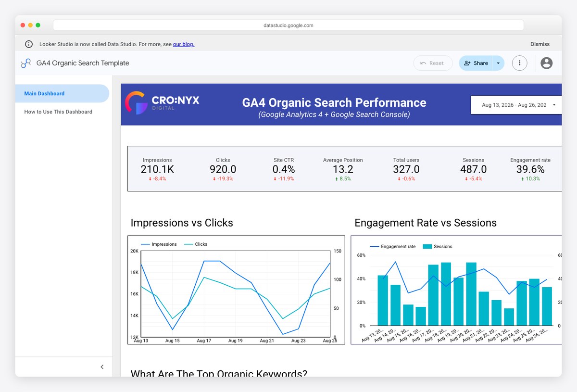Click the Sessions scorecard value 487.0
The width and height of the screenshot is (577, 392).
pos(473,169)
